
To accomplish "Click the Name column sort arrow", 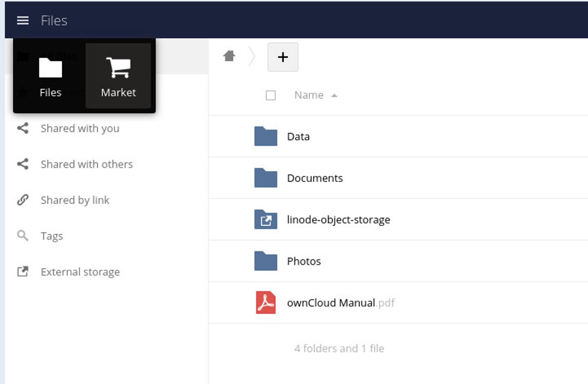I will (334, 96).
